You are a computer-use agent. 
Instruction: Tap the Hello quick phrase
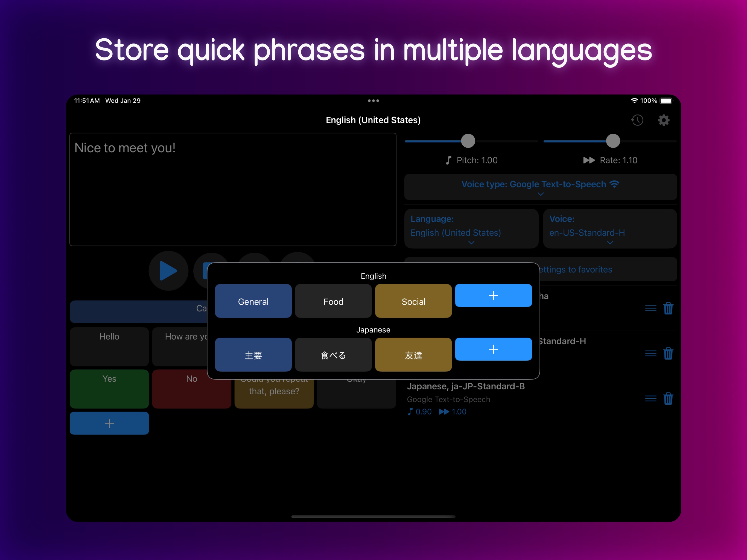(x=109, y=346)
